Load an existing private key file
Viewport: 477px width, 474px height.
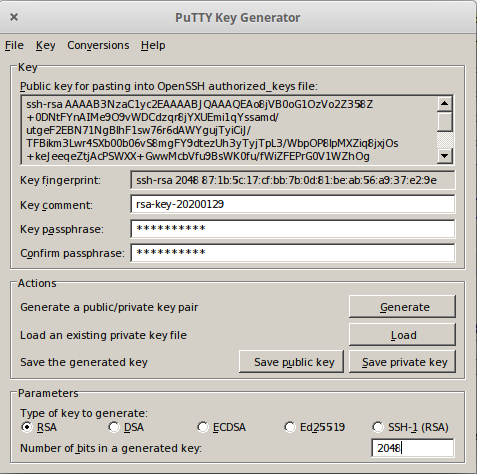(x=402, y=335)
